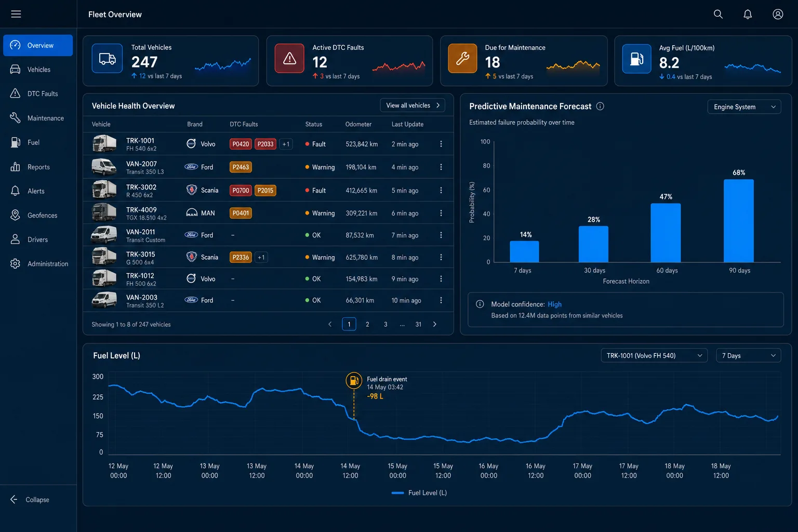
Task: Collapse the sidebar
Action: pyautogui.click(x=30, y=499)
